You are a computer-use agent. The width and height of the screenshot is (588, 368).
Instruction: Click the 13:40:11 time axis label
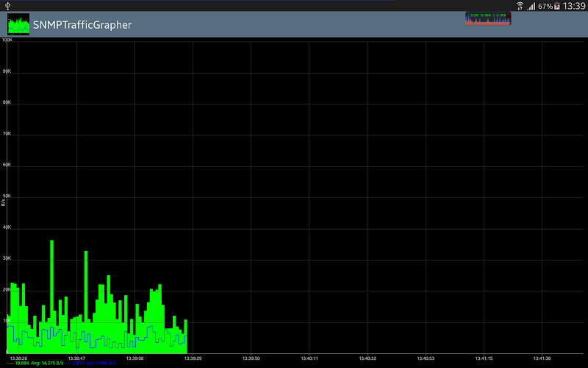point(309,358)
